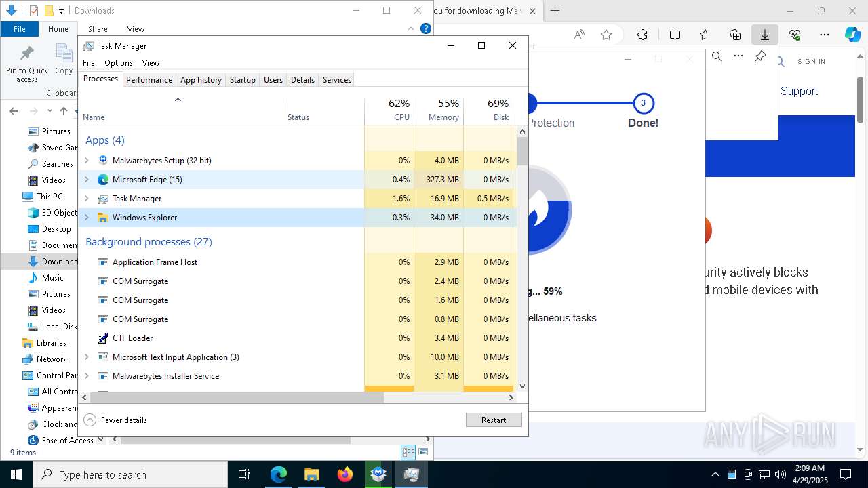
Task: Select Network in Explorer tree
Action: (x=52, y=359)
